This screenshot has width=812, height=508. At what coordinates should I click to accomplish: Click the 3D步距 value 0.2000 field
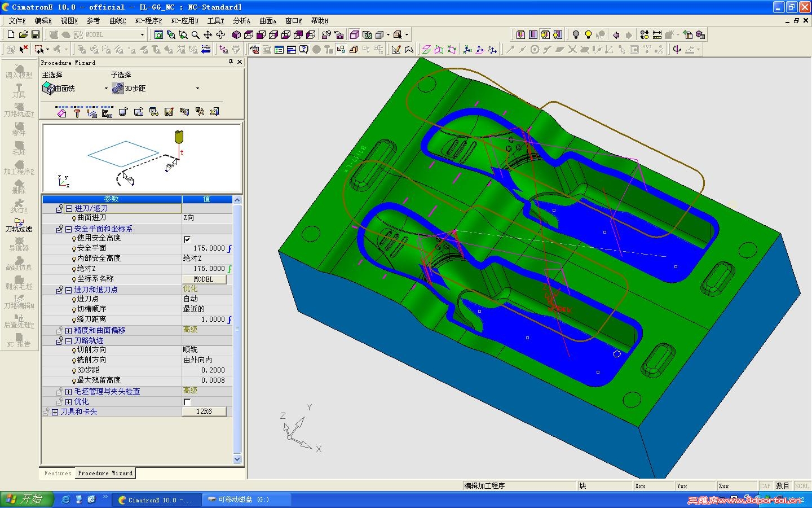tap(207, 371)
